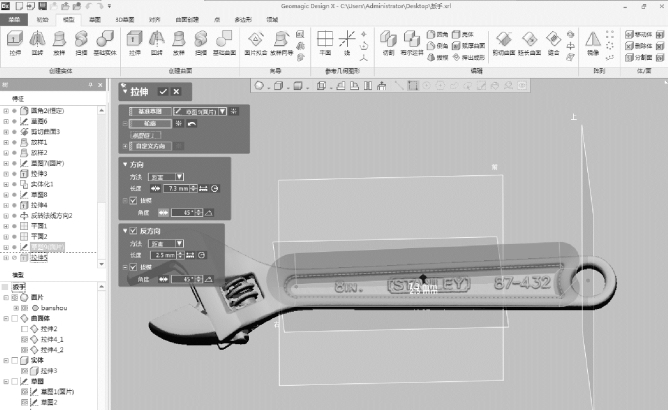This screenshot has width=668, height=410.
Task: Switch to the 草图 ribbon tab
Action: click(95, 20)
